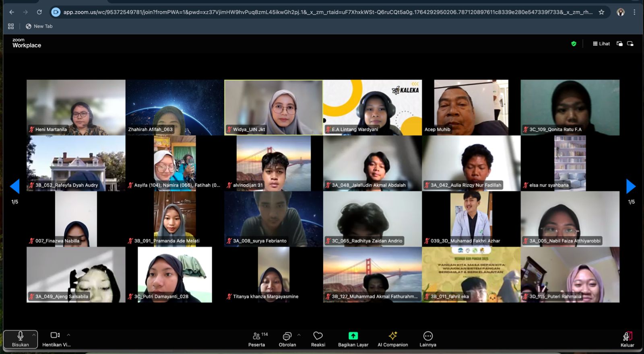This screenshot has height=354, width=644.
Task: Open the Peserta participants panel
Action: tap(256, 339)
